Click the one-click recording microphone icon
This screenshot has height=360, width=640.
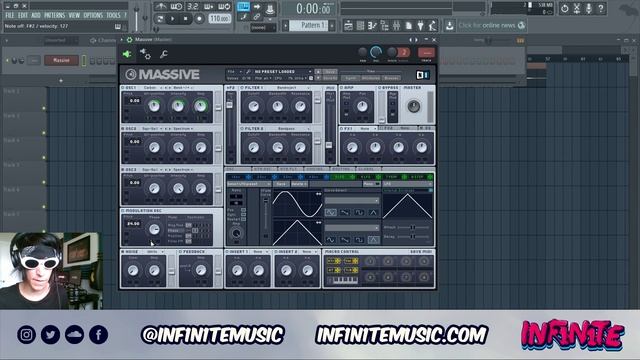589,8
